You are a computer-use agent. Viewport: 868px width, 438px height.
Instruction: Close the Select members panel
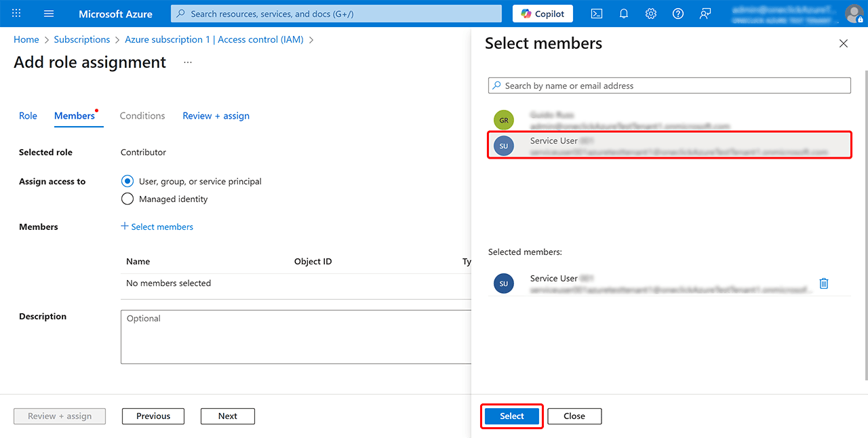(x=844, y=43)
